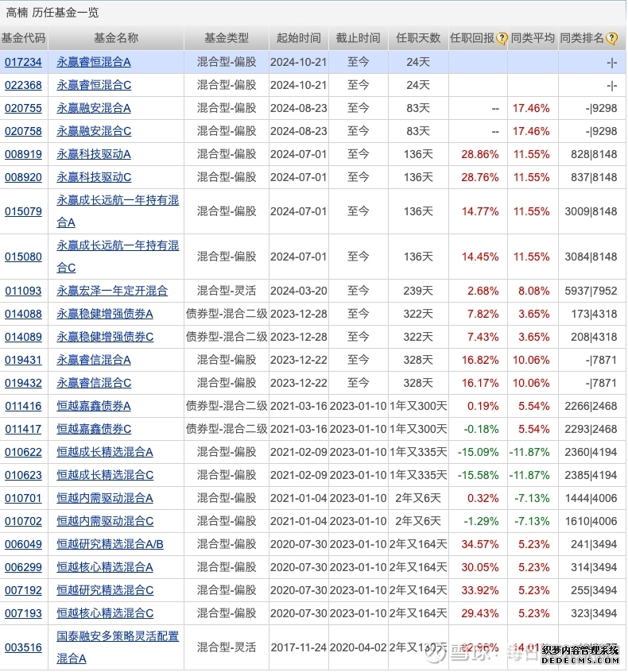Click the 基金名称 column header

coord(116,39)
